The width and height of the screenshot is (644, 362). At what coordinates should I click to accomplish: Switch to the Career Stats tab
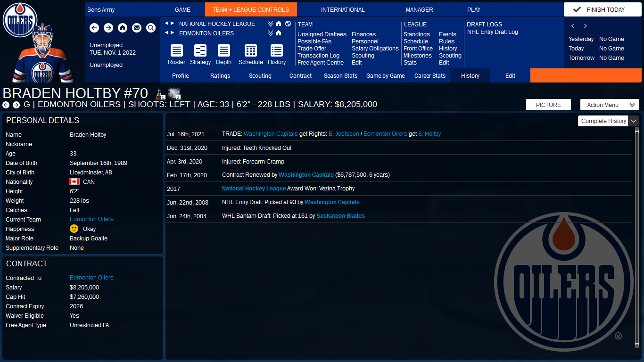pos(430,75)
